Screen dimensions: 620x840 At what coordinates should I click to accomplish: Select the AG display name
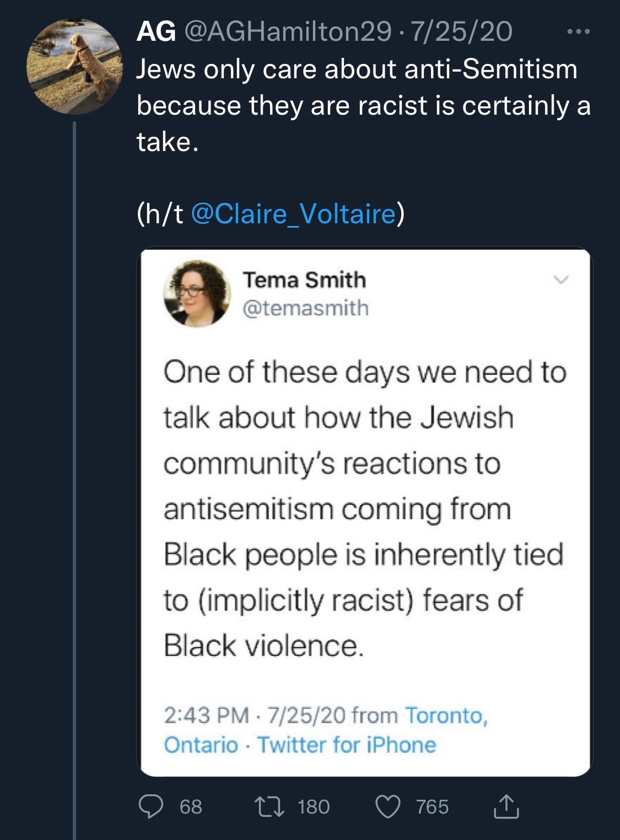pyautogui.click(x=156, y=31)
